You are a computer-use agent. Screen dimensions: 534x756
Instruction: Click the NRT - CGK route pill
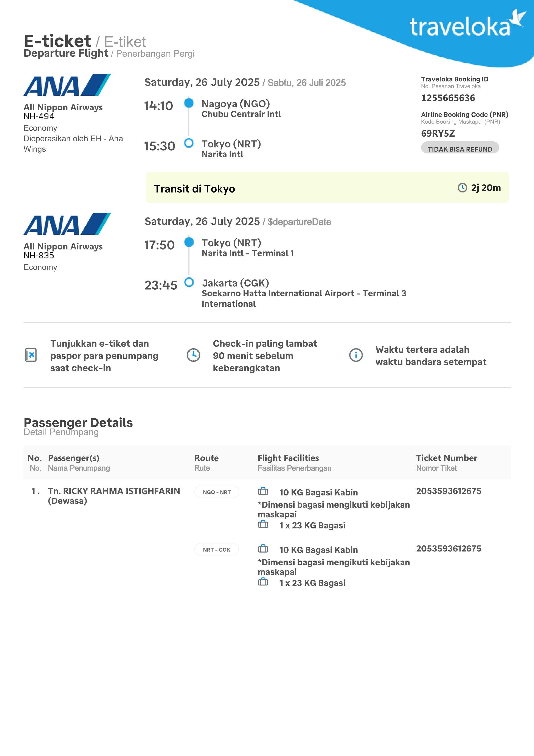coord(216,550)
